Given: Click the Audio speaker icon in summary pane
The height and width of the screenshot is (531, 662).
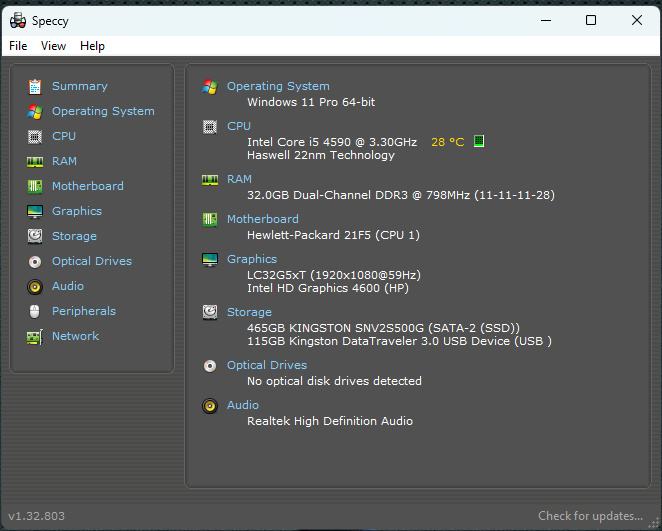Looking at the screenshot, I should pos(210,406).
